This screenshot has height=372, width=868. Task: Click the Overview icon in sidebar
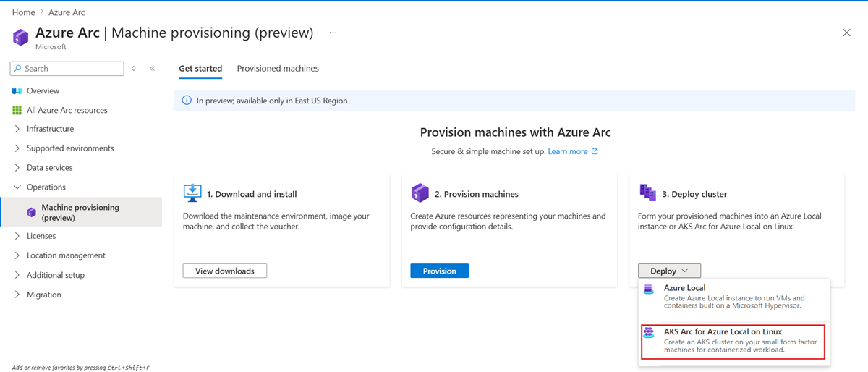click(x=17, y=91)
